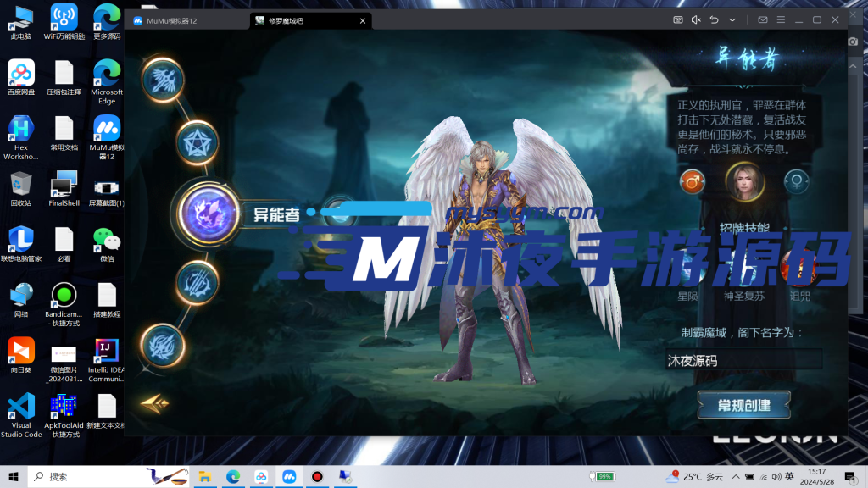Unmute the emulator sound icon

[x=697, y=18]
